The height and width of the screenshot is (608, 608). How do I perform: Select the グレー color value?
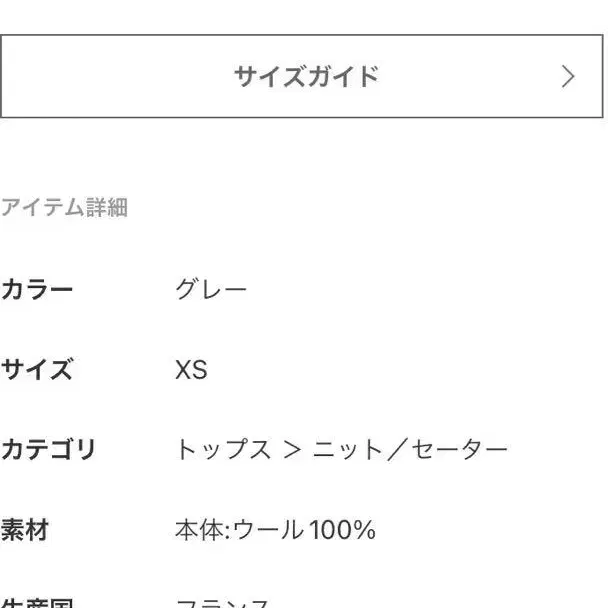211,291
